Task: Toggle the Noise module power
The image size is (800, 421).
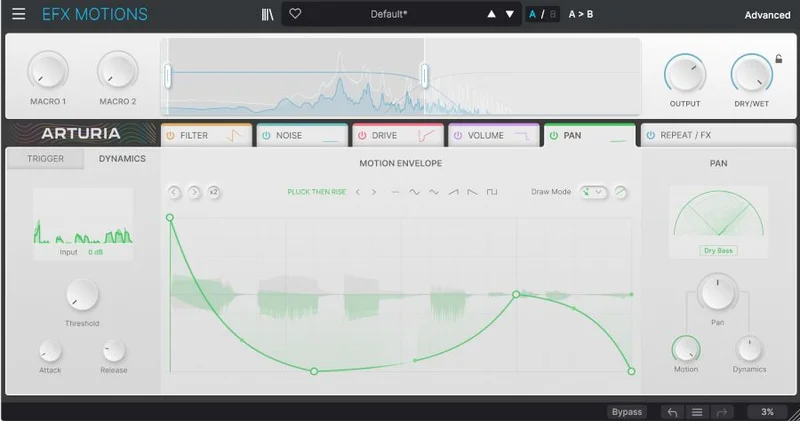Action: 266,136
